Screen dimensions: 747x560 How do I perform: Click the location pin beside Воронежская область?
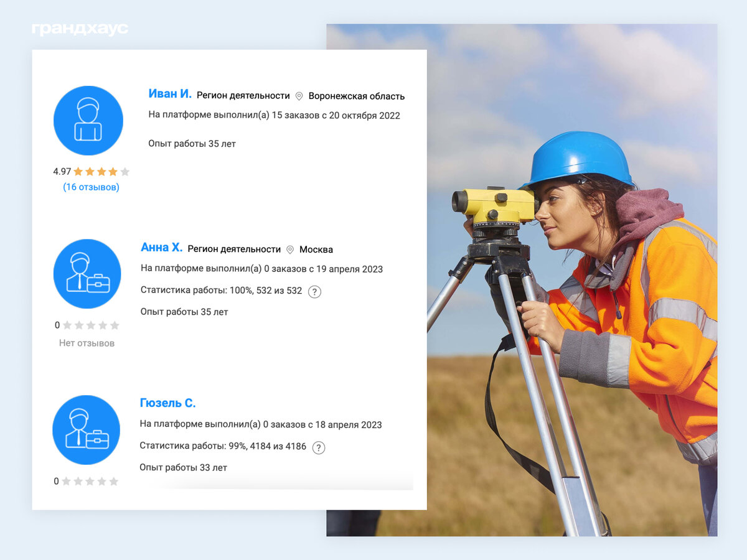pyautogui.click(x=299, y=96)
